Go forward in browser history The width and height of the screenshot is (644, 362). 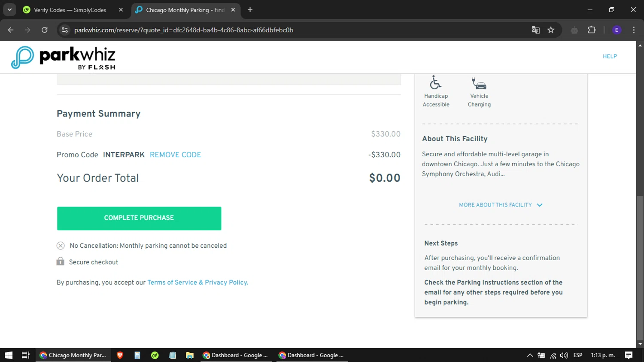tap(27, 30)
